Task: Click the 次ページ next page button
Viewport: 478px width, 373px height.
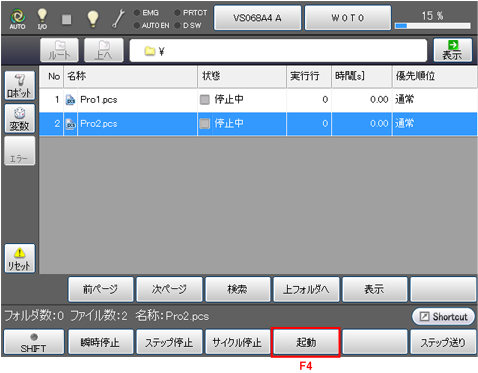Action: click(169, 289)
